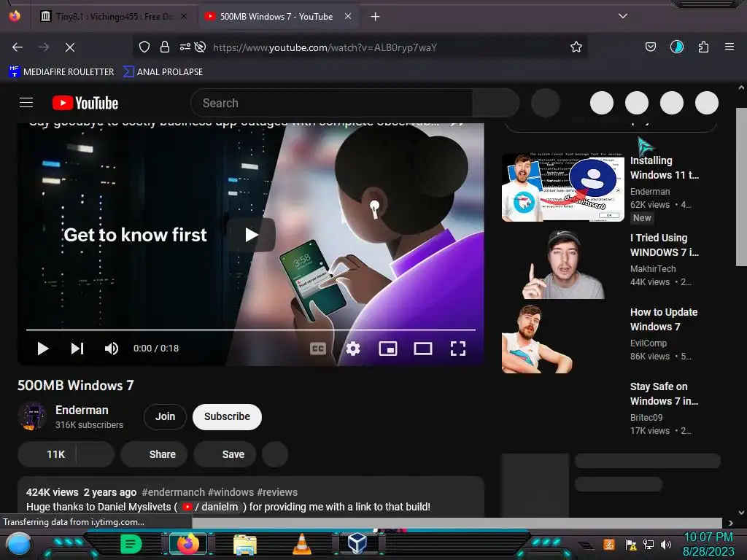Screen dimensions: 747x560
Task: Open the Extensions puzzle icon
Action: click(703, 47)
